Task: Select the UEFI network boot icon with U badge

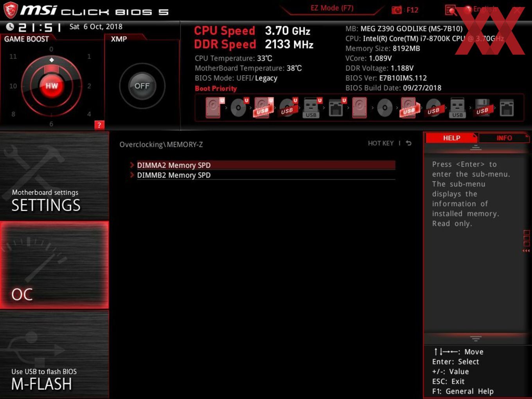Action: (x=337, y=108)
